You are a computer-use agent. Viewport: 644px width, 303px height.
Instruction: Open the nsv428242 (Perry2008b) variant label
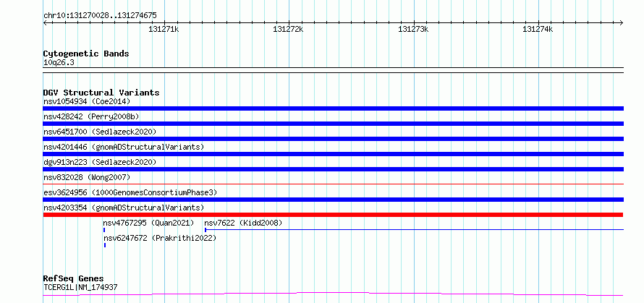[91, 116]
